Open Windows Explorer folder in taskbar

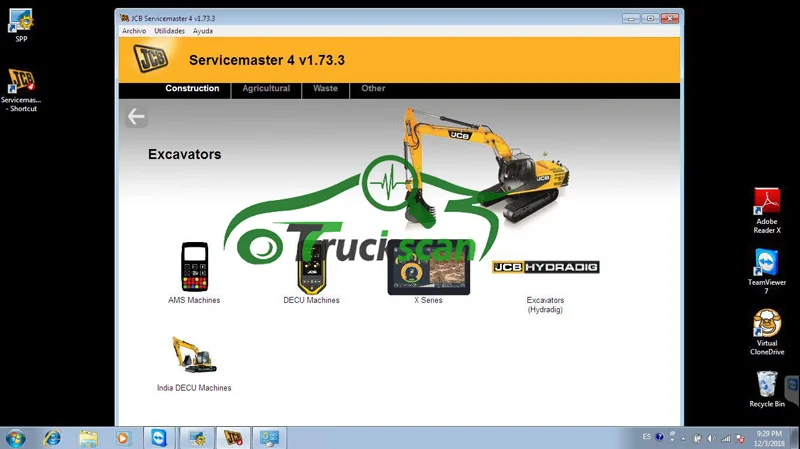point(88,438)
